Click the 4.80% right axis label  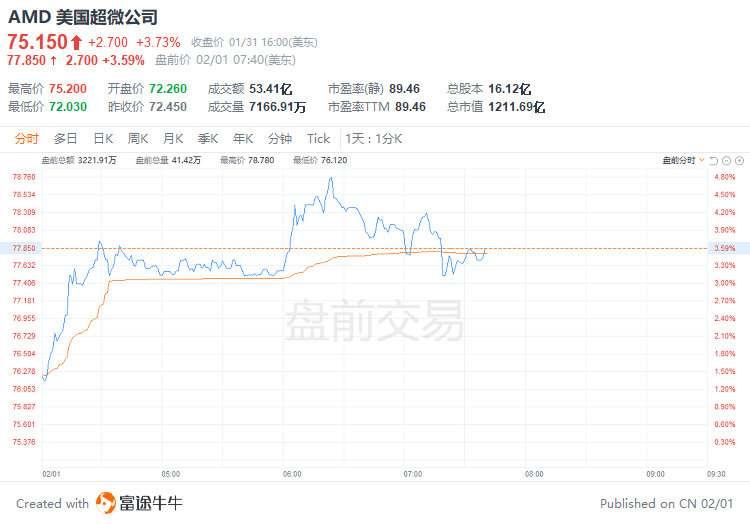coord(725,177)
